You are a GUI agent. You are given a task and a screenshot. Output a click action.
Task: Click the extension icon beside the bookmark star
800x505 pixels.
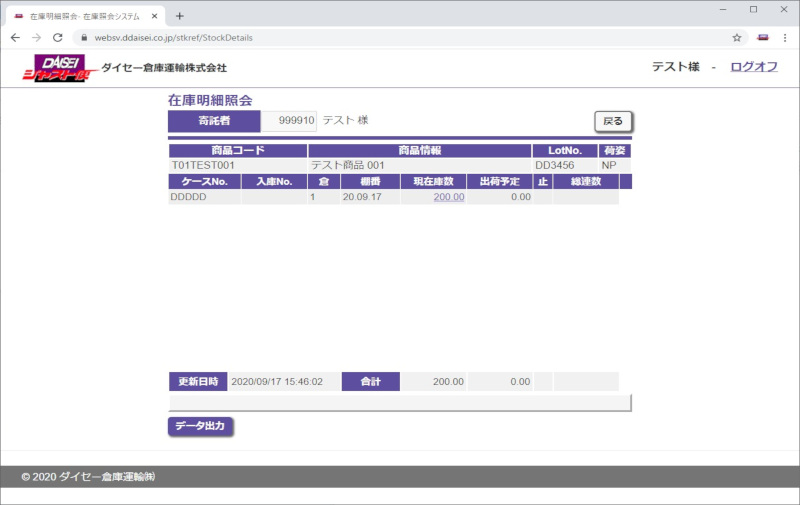tap(763, 37)
